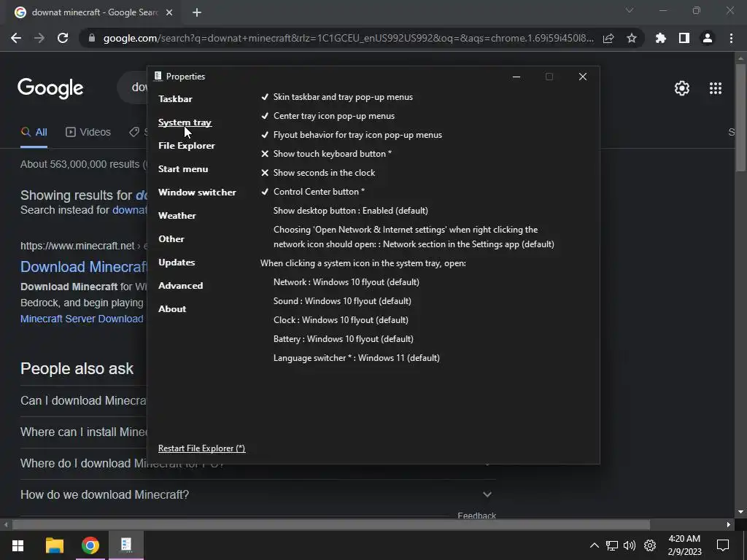Change the Open Network & Internet settings target
Screen dimensions: 747x560
[414, 237]
